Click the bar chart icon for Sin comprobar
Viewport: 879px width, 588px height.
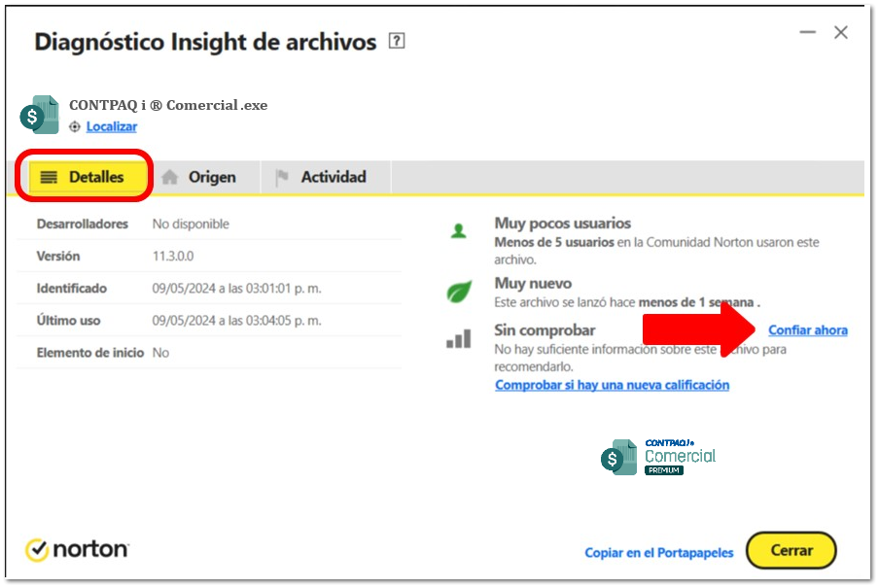[459, 338]
